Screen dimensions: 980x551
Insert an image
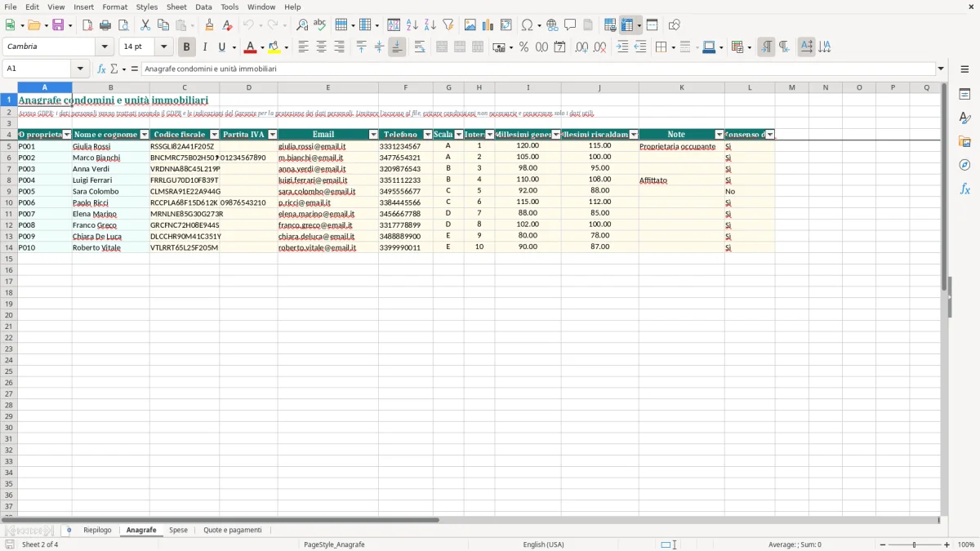[x=470, y=25]
